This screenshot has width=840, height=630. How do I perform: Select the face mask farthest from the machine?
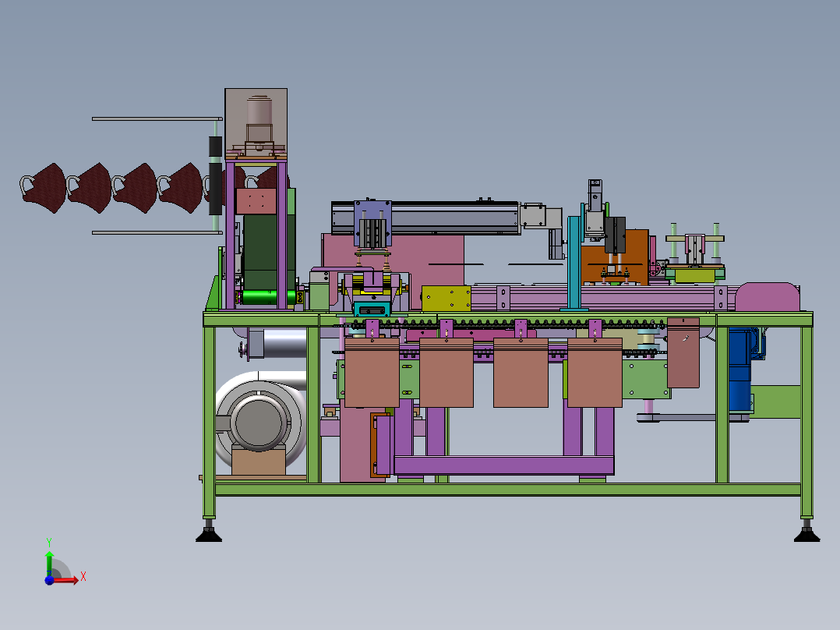43,188
